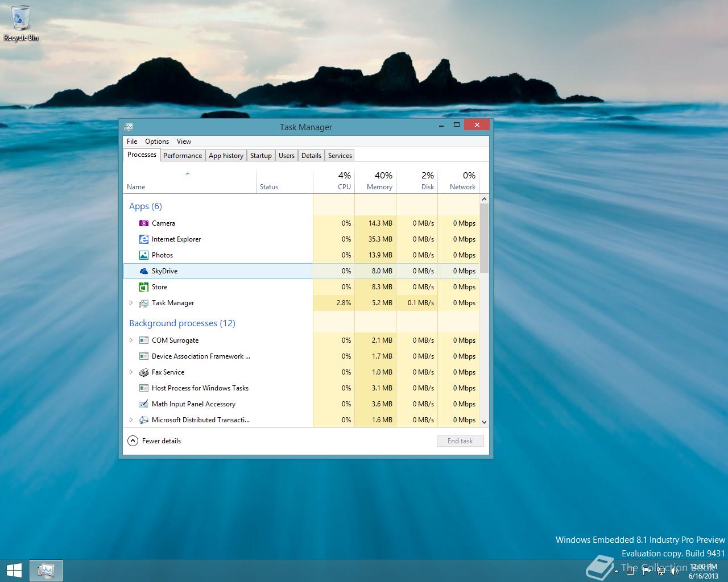Click the Task Manager title bar icon
This screenshot has height=582, width=728.
click(129, 127)
